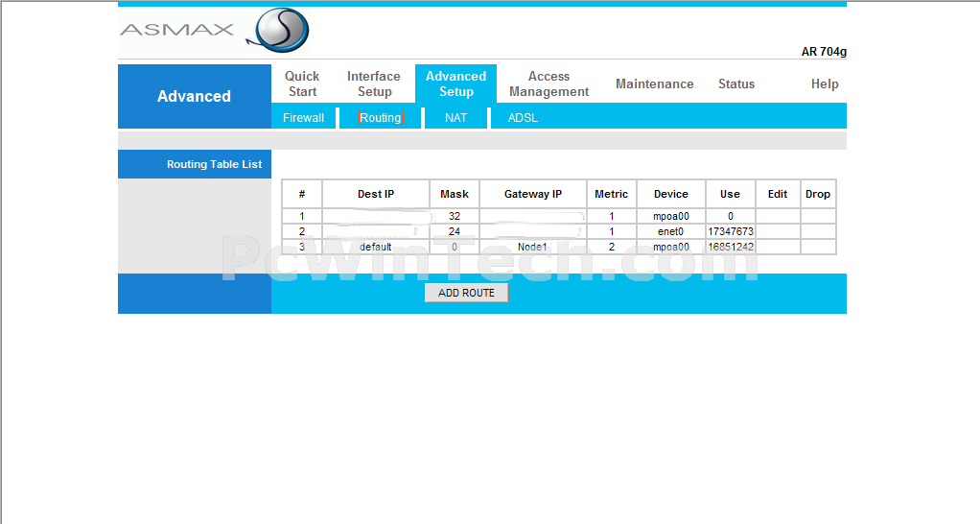Switch to the Status tab

[736, 83]
